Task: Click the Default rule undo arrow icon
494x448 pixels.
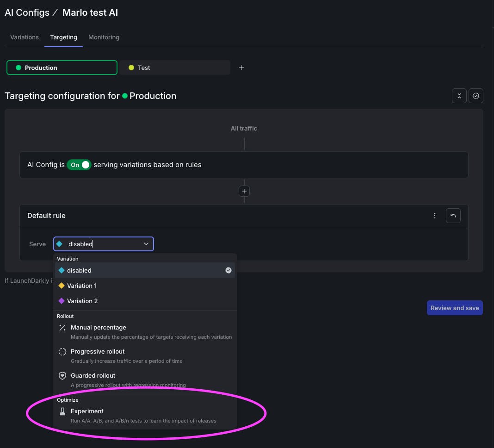Action: [x=453, y=216]
